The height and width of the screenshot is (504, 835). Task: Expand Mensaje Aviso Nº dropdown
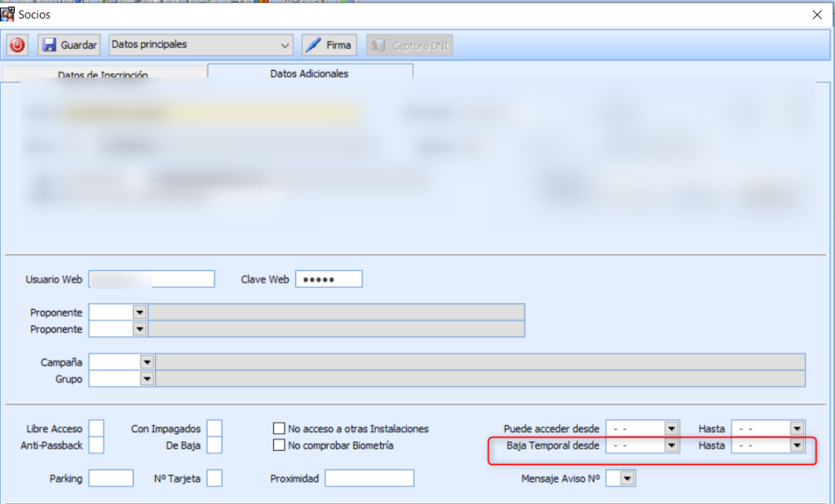point(626,480)
